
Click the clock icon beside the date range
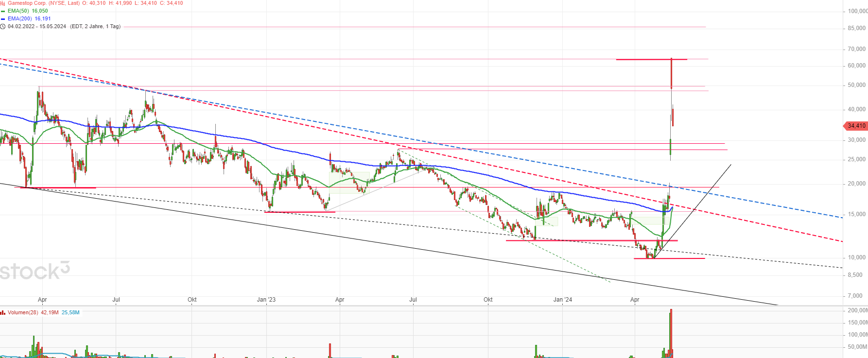[2, 26]
